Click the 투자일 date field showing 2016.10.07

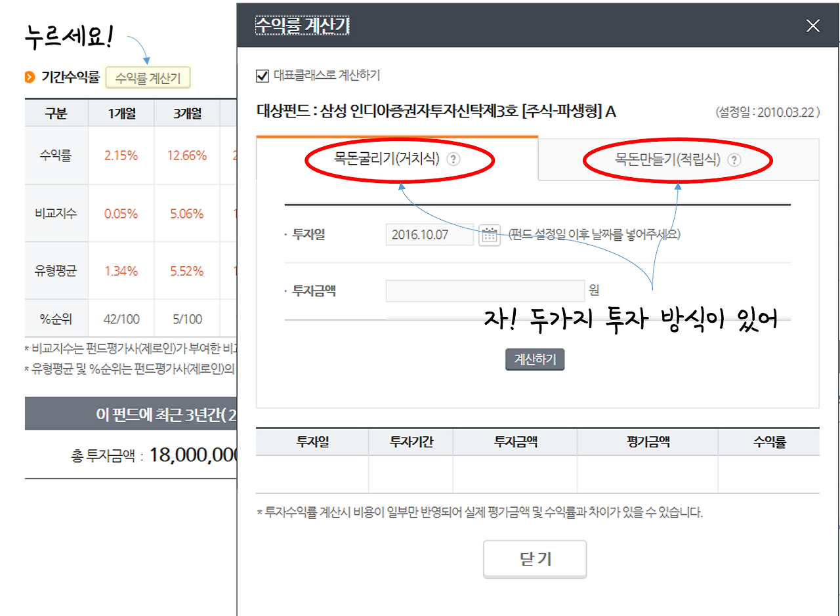pyautogui.click(x=429, y=234)
